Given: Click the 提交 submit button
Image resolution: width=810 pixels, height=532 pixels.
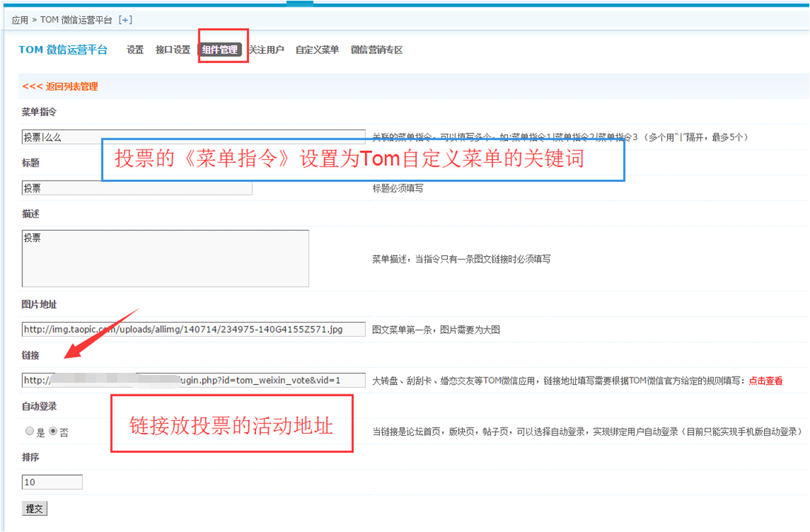Looking at the screenshot, I should [x=35, y=508].
